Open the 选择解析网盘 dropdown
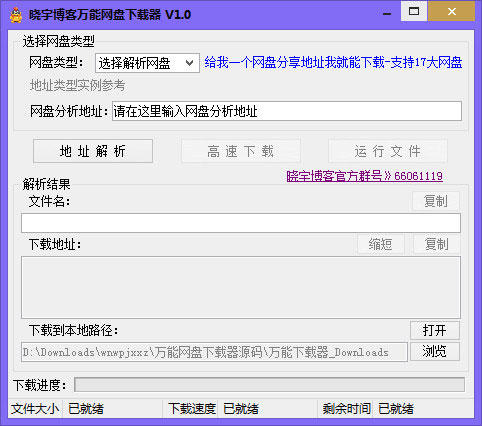The image size is (482, 426). pyautogui.click(x=147, y=63)
